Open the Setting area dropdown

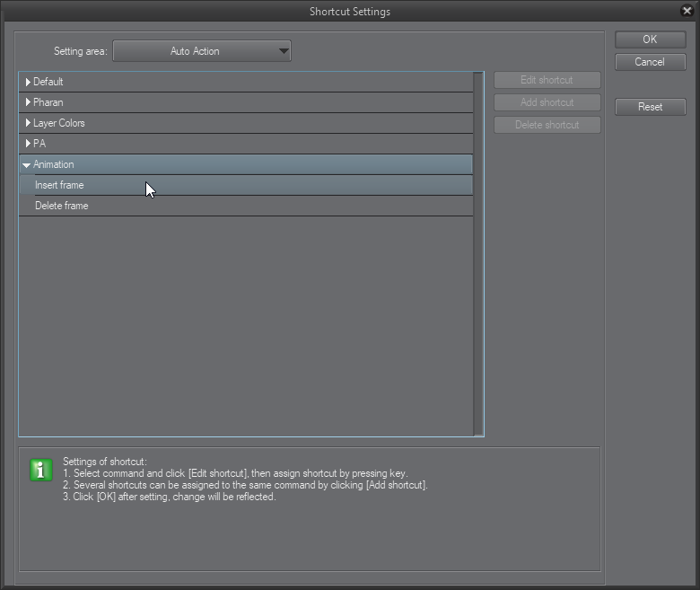(x=202, y=51)
